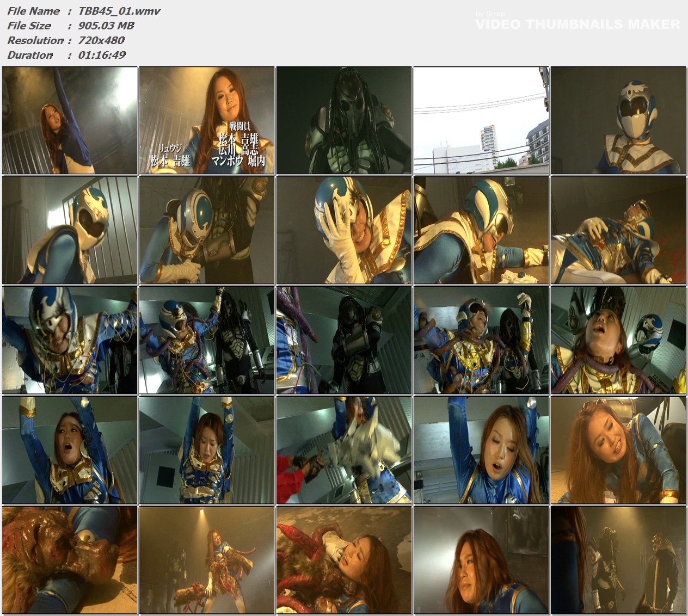Open second-row thumbnail of helmeted hero by staircase railing

tap(70, 230)
